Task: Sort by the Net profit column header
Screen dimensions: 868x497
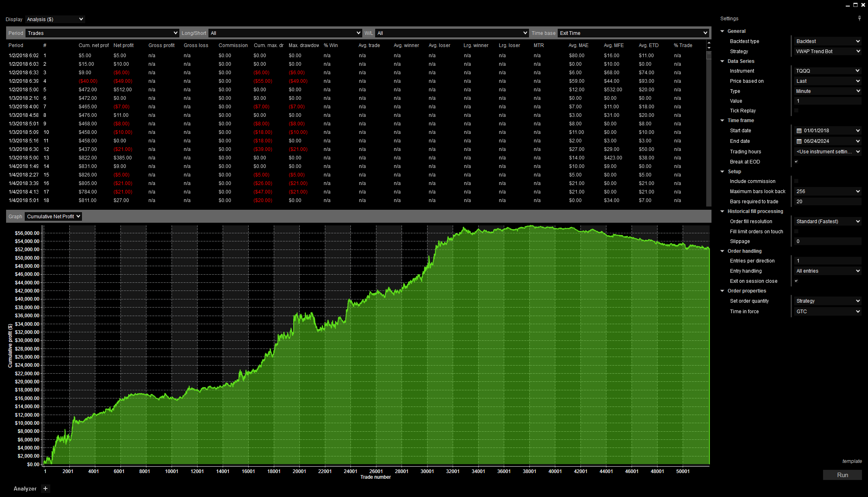Action: click(123, 45)
